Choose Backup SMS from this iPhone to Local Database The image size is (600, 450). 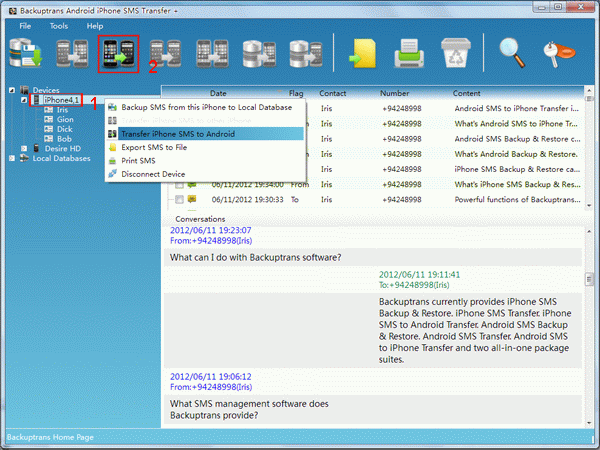tap(205, 108)
